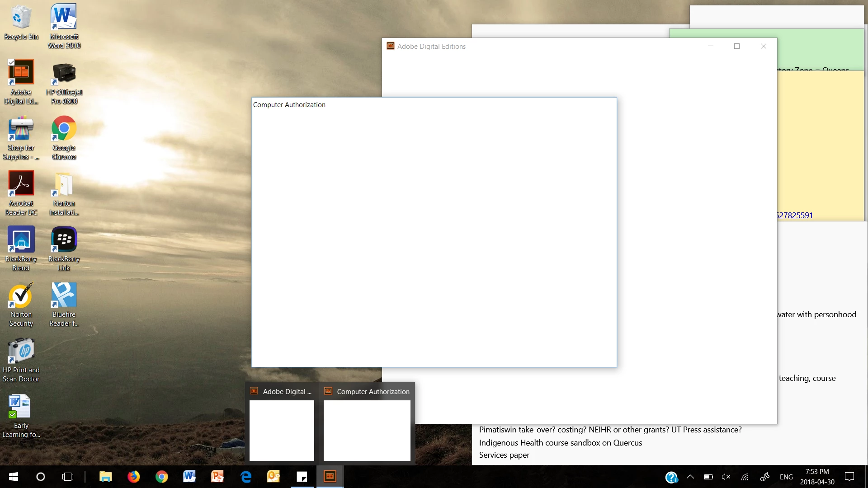The image size is (868, 488).
Task: Open the Windows Start menu
Action: (x=14, y=477)
